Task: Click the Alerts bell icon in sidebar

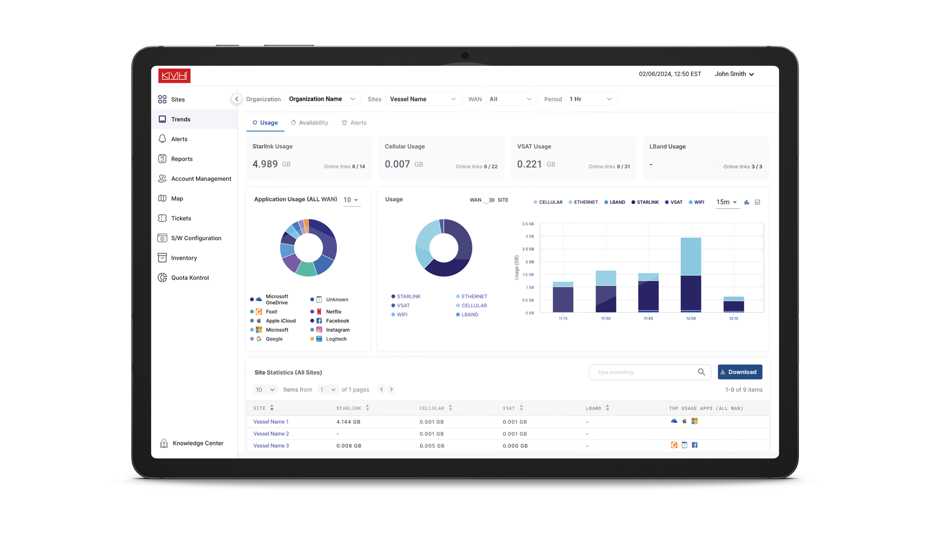Action: 162,139
